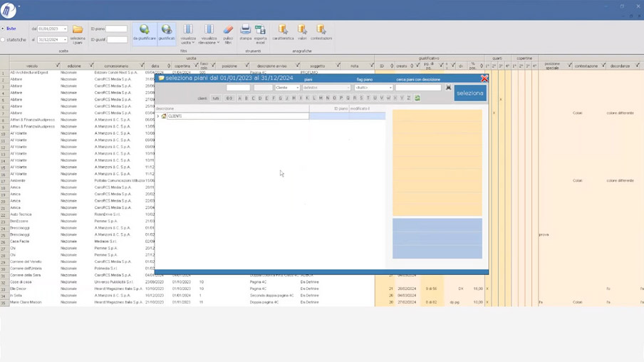Click the ID piano input field
644x362 pixels.
point(116,29)
